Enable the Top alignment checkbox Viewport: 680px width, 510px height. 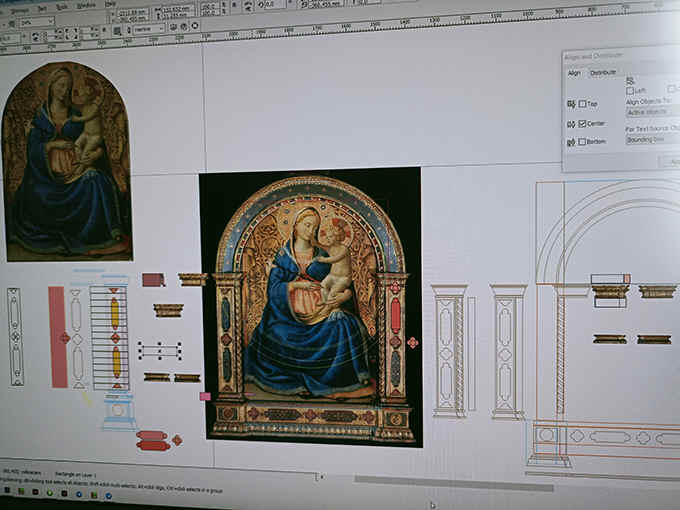(x=582, y=104)
